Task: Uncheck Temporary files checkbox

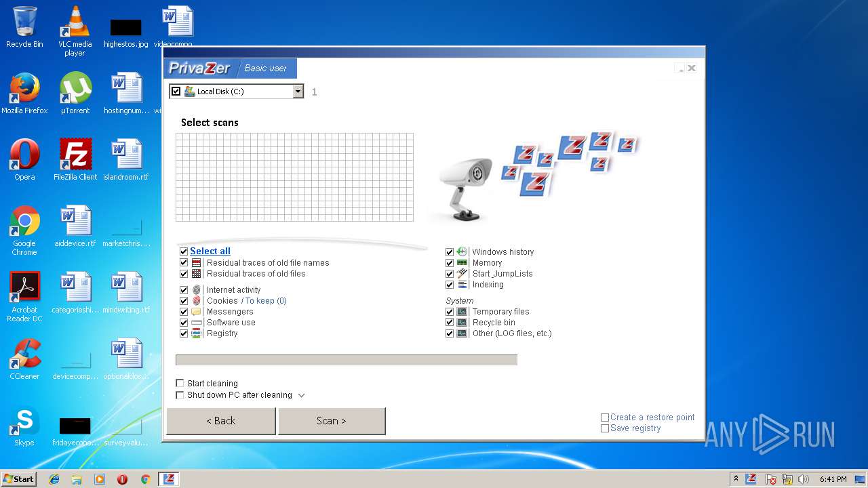Action: (450, 312)
